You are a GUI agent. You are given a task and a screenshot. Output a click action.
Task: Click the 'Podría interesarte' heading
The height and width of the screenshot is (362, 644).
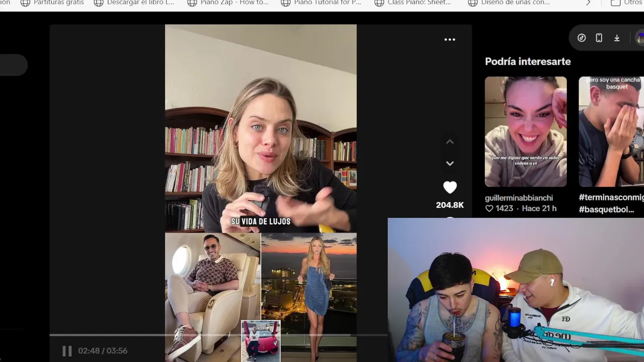528,61
